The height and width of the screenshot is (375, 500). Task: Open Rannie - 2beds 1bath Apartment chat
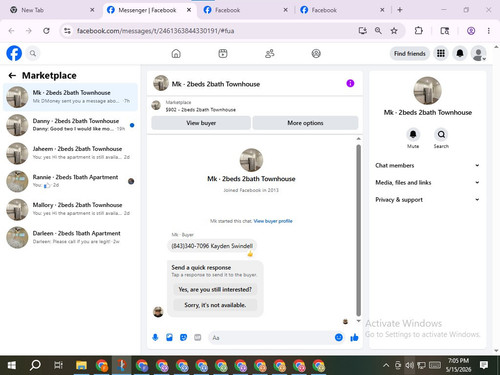point(70,181)
